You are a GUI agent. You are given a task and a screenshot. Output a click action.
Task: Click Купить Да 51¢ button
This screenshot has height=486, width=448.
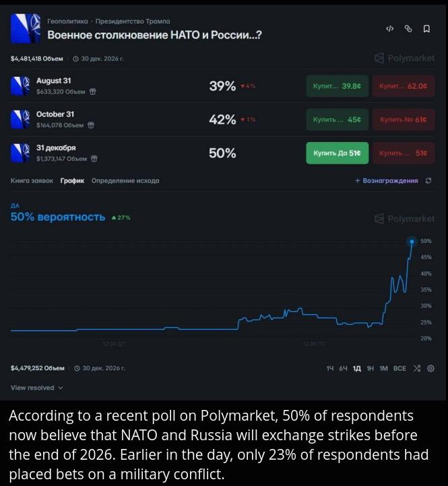point(338,153)
